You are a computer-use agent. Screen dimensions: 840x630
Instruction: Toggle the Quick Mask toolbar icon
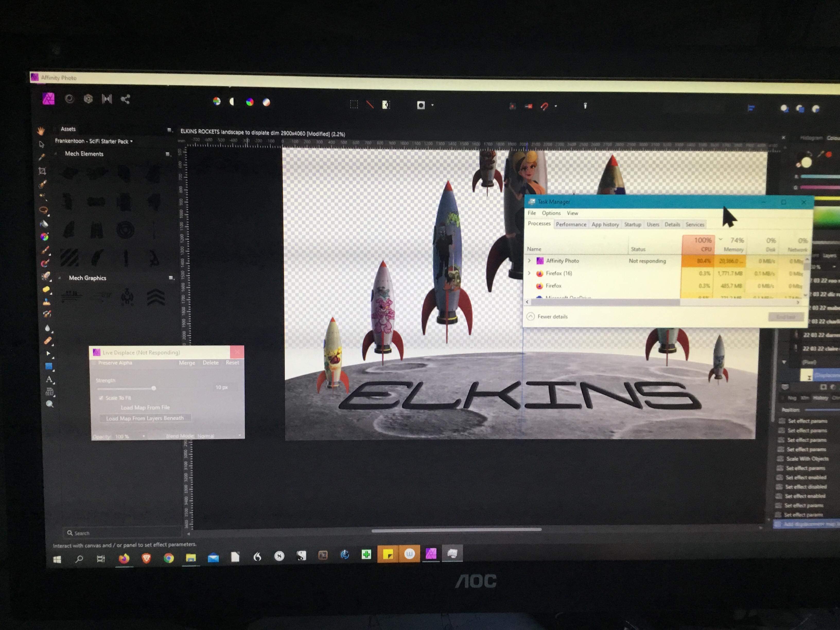coord(421,105)
